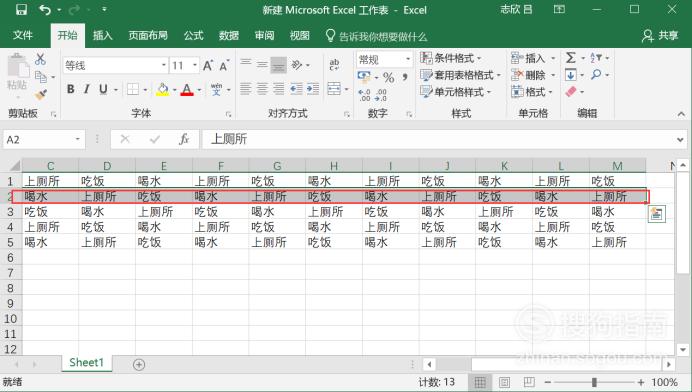Toggle underline formatting
The width and height of the screenshot is (692, 392).
click(103, 89)
